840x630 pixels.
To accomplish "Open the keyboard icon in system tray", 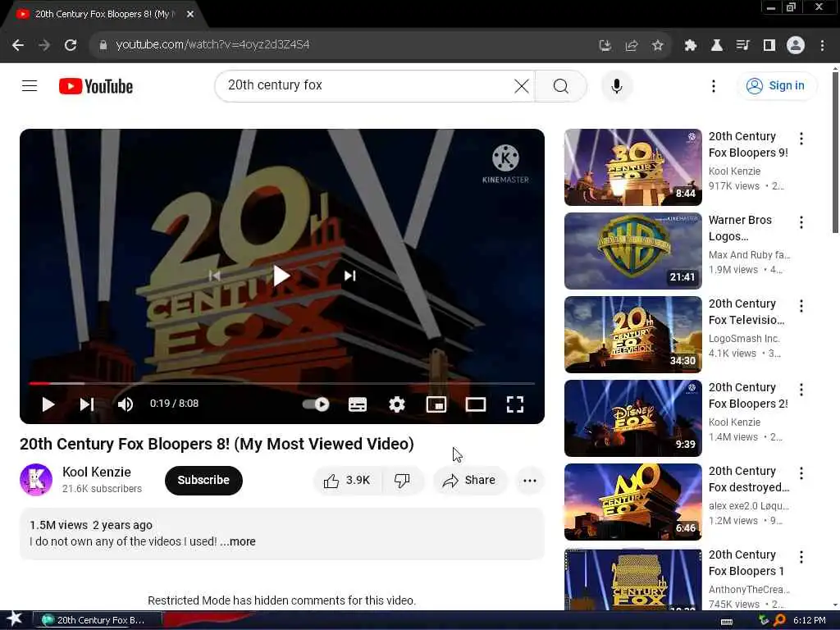I will tap(727, 621).
